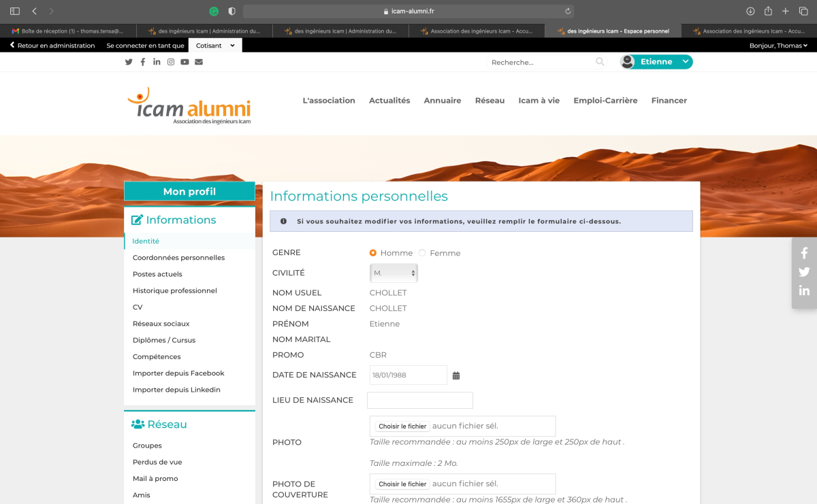Open the Emploi-Carrière menu

click(x=605, y=101)
